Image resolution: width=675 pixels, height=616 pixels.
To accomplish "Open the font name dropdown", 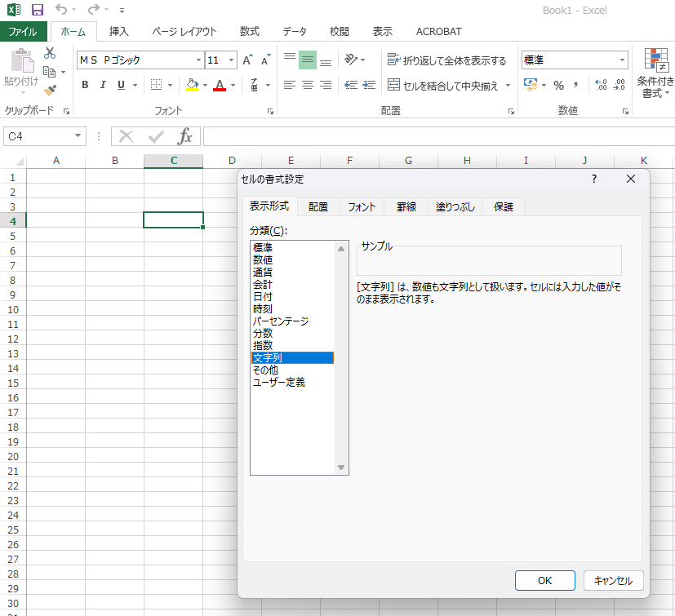I will coord(198,60).
